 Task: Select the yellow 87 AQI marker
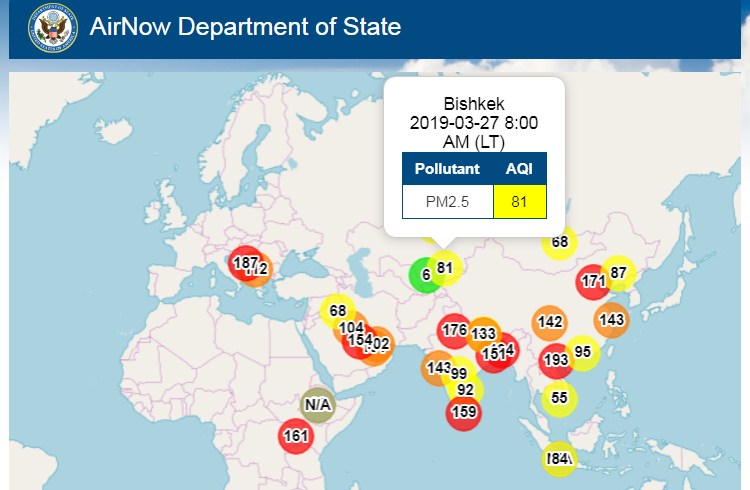point(619,273)
